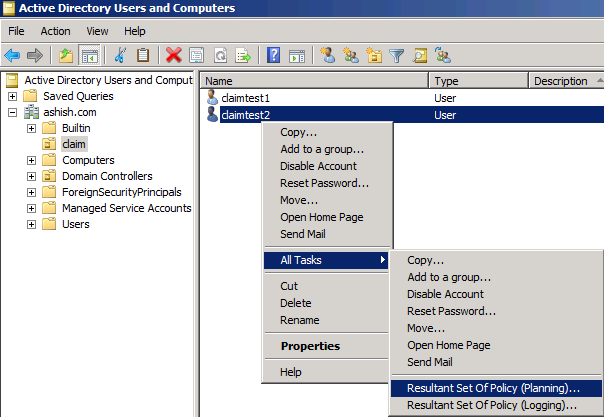Image resolution: width=604 pixels, height=417 pixels.
Task: Open the Properties toolbar icon
Action: (197, 55)
